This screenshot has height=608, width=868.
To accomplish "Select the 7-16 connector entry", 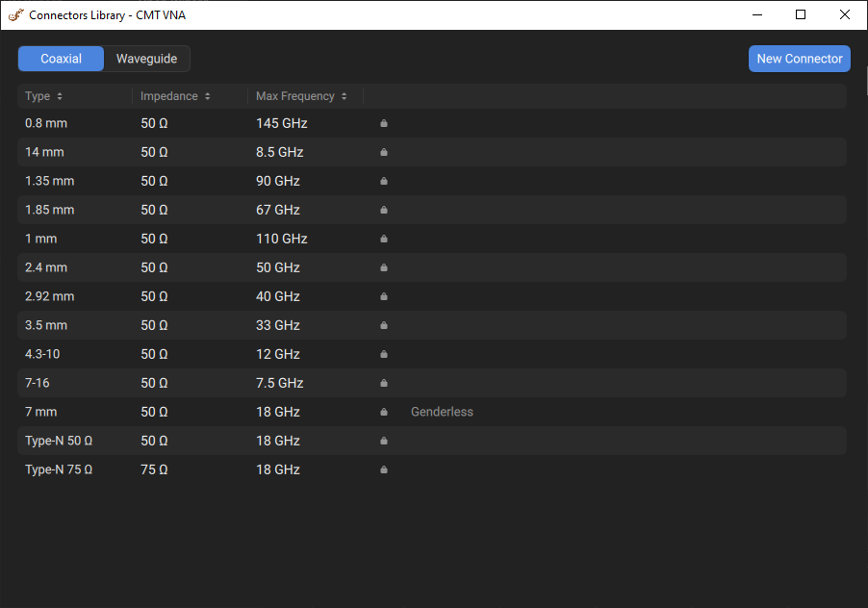I will [x=38, y=383].
